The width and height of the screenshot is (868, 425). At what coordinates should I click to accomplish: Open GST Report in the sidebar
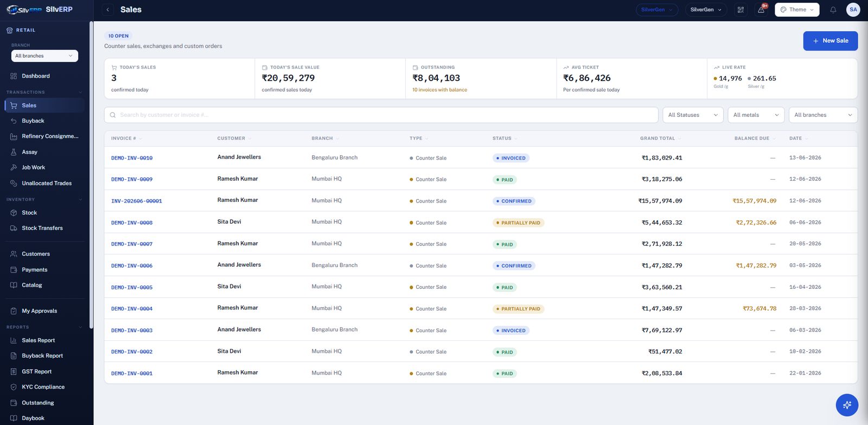[x=44, y=372]
